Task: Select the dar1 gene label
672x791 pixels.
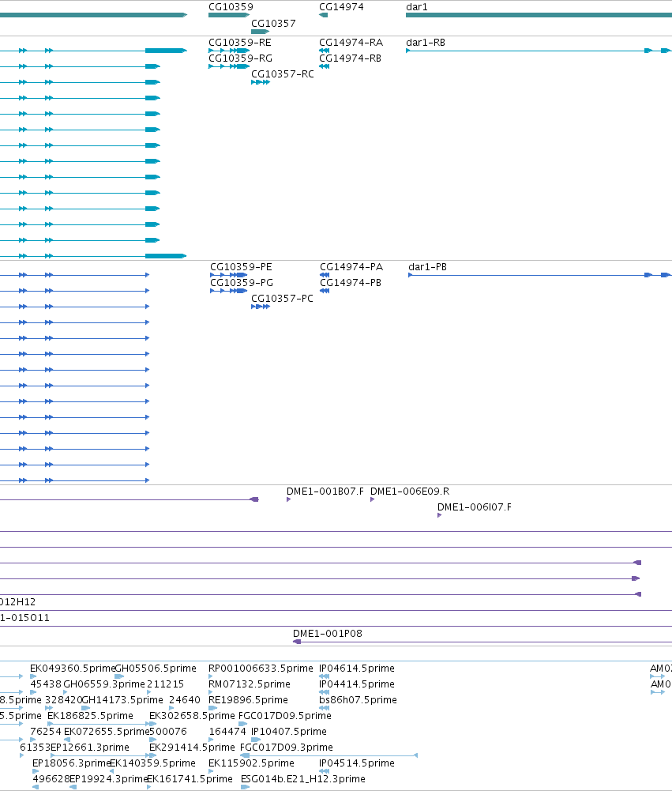Action: tap(417, 7)
